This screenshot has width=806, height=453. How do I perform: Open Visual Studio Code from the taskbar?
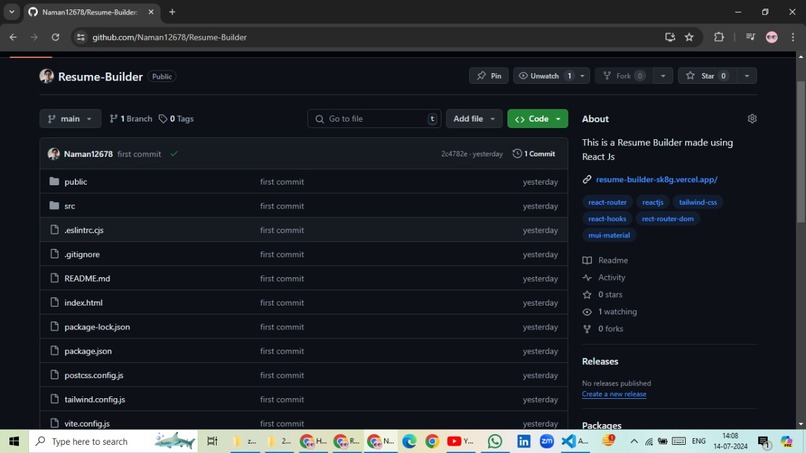[x=574, y=441]
